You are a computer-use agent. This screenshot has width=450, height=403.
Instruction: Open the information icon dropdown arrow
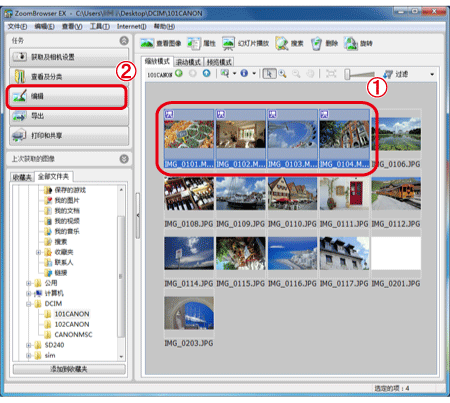(x=254, y=74)
